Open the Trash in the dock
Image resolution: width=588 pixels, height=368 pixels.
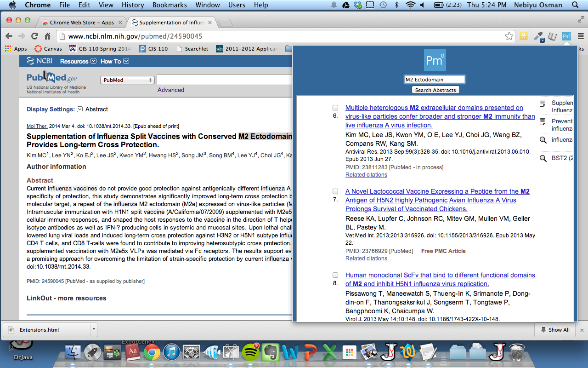pos(517,353)
